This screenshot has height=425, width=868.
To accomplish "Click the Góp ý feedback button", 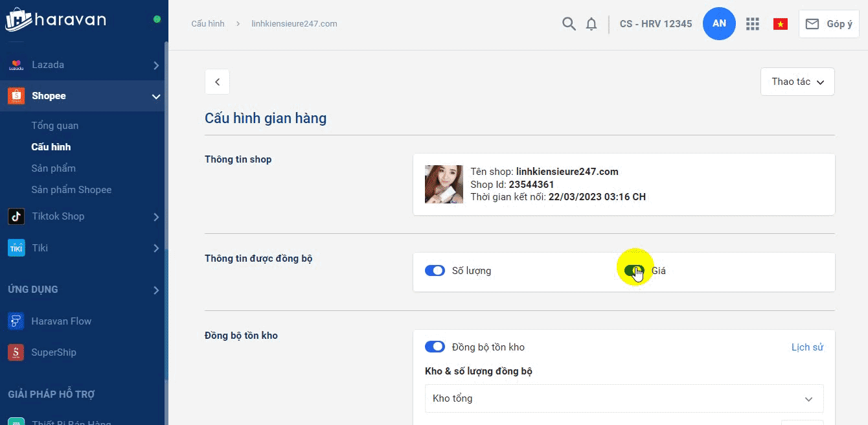I will [828, 24].
